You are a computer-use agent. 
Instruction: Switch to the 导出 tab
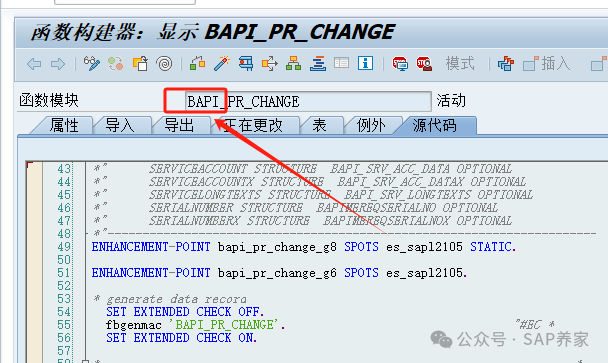coord(179,125)
